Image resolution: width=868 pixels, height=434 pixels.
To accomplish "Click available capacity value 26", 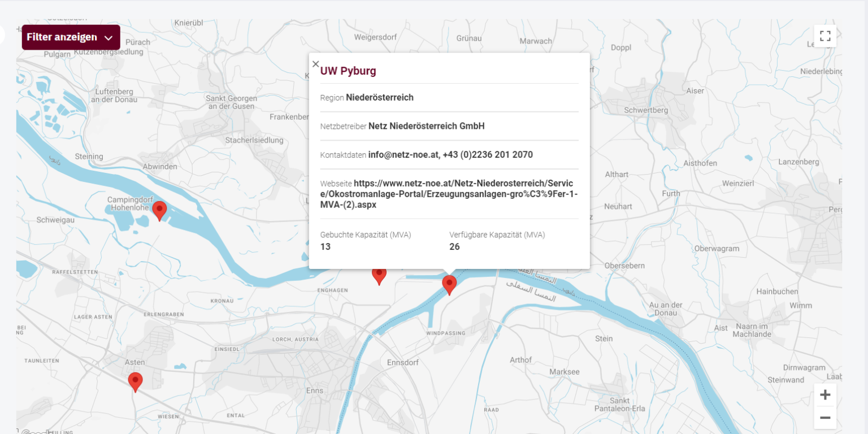I will [x=455, y=247].
